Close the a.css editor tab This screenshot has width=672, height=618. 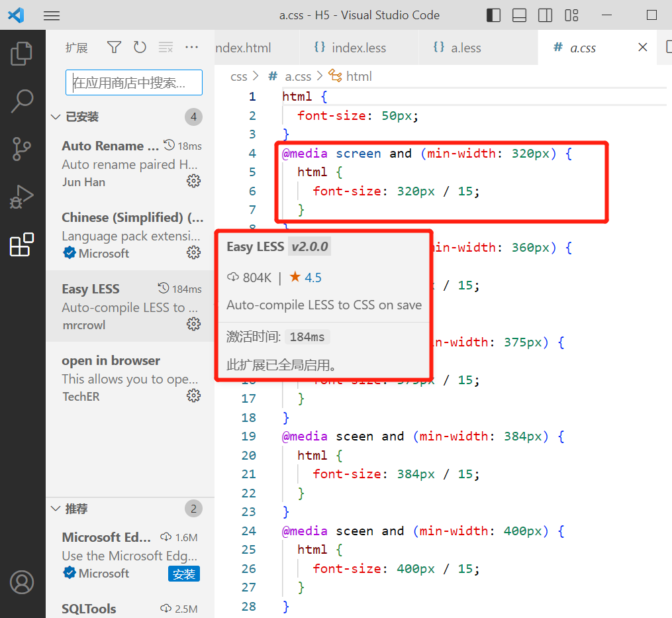pyautogui.click(x=642, y=47)
